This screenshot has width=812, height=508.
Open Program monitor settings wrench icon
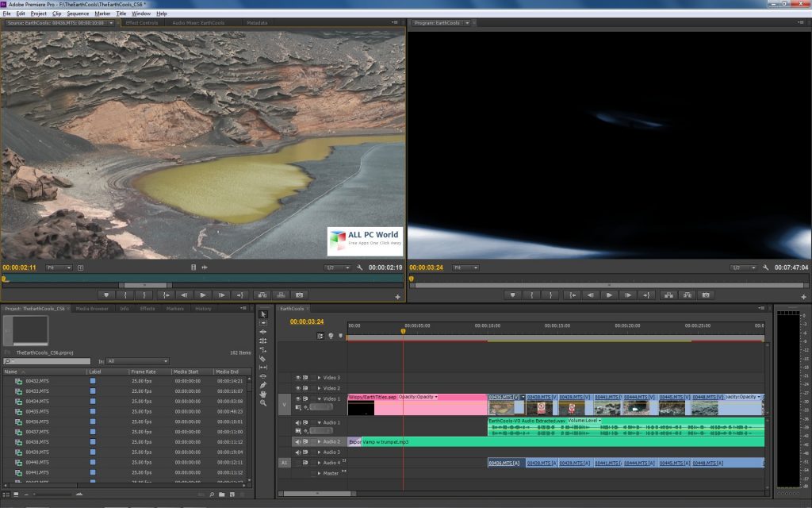pyautogui.click(x=767, y=268)
